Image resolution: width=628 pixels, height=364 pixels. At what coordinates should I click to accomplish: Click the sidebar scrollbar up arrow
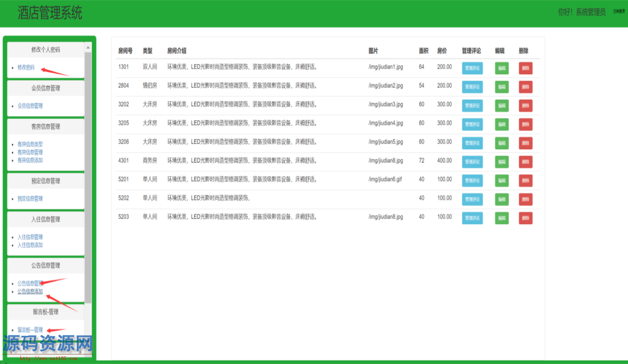(88, 47)
